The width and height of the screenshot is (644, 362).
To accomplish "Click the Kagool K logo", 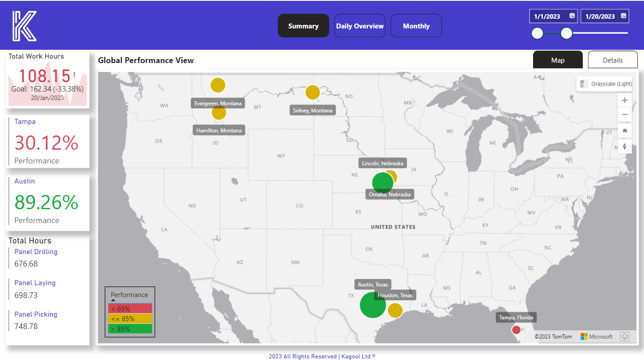I will pyautogui.click(x=24, y=26).
